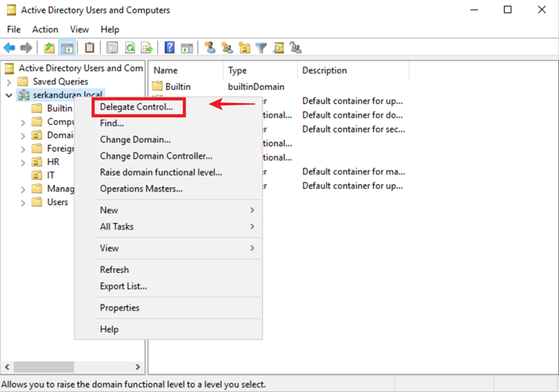Click the IT organizational unit icon in tree
The width and height of the screenshot is (559, 392).
point(37,175)
